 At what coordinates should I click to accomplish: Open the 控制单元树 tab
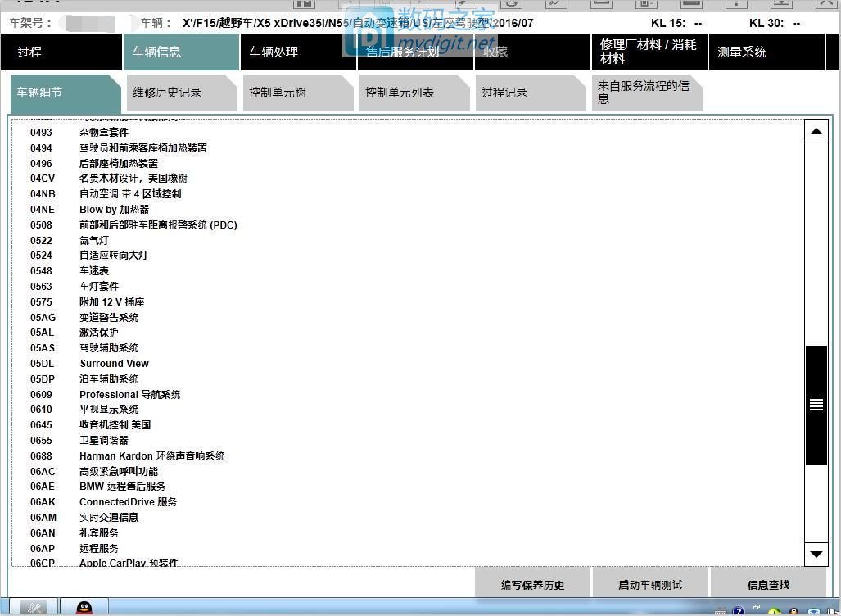point(298,93)
